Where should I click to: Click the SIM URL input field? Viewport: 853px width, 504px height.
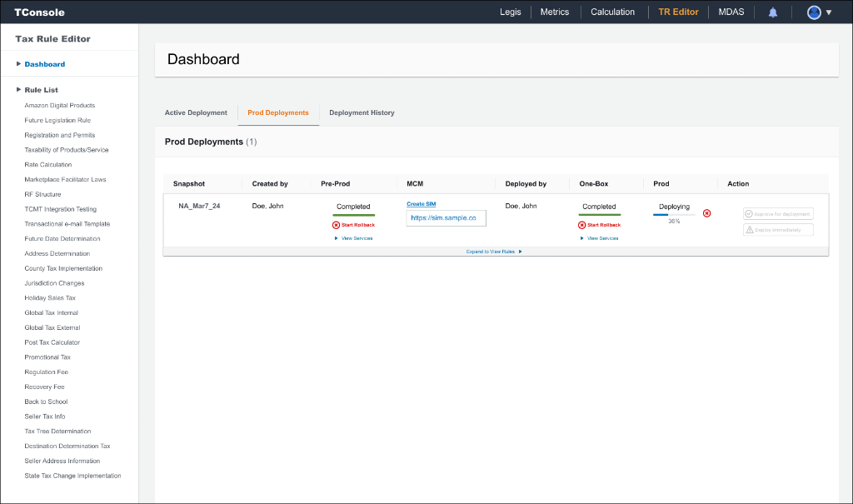tap(446, 217)
